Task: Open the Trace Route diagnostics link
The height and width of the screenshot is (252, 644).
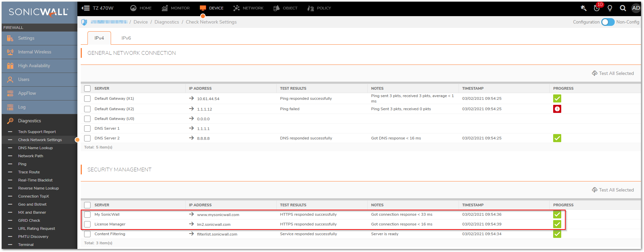Action: pyautogui.click(x=29, y=172)
